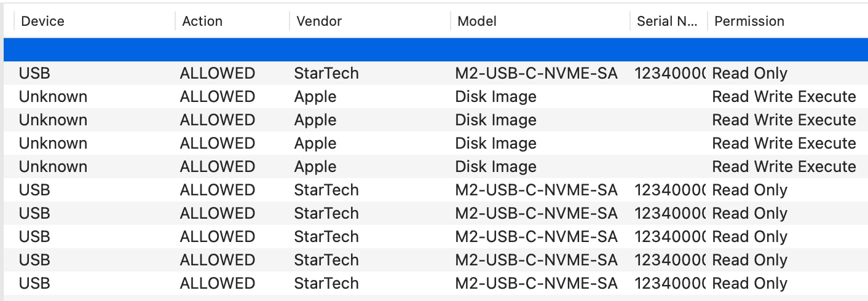Click the truncated Serial N... column header
The height and width of the screenshot is (301, 868).
click(x=669, y=21)
